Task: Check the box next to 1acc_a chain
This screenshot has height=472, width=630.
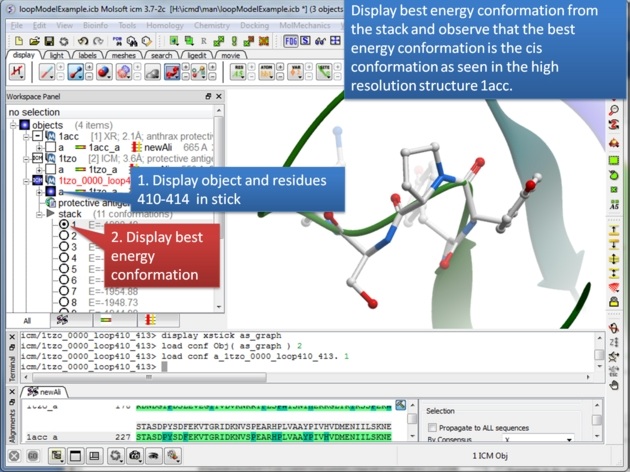Action: click(49, 146)
